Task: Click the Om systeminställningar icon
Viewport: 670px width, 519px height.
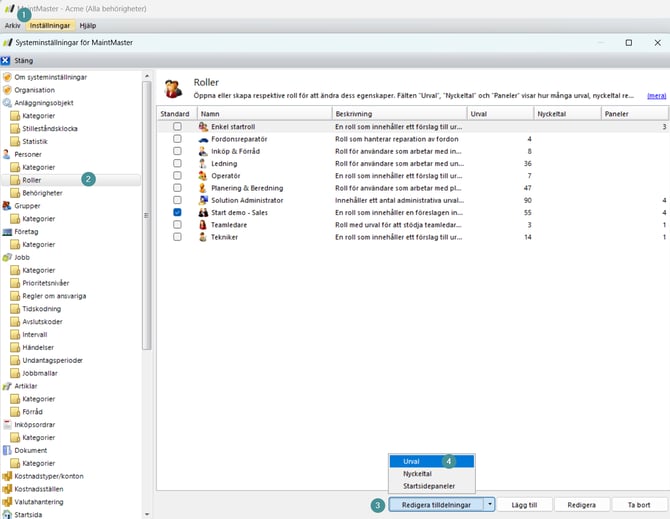Action: tap(7, 77)
